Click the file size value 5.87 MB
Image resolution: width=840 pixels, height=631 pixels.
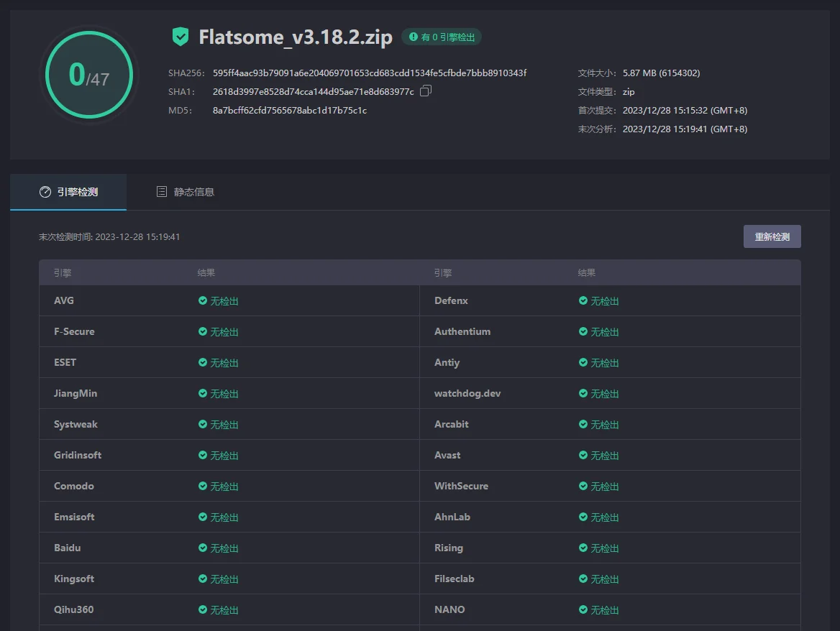(661, 73)
